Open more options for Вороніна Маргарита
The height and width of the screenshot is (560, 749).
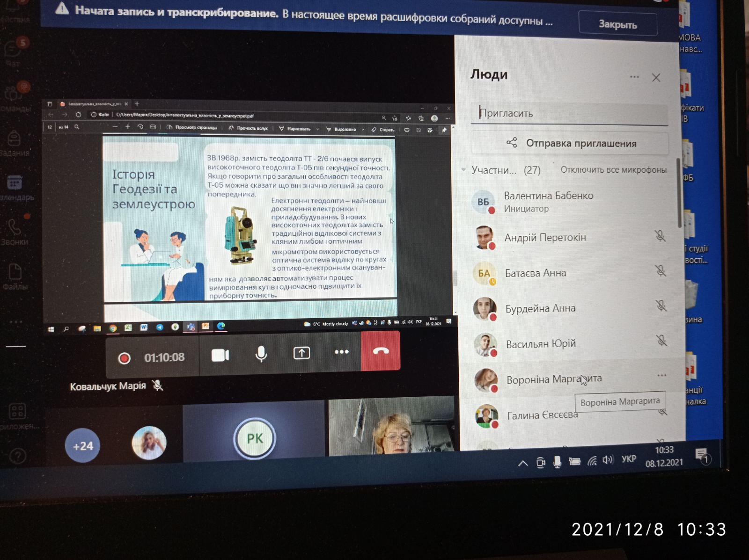pyautogui.click(x=661, y=375)
